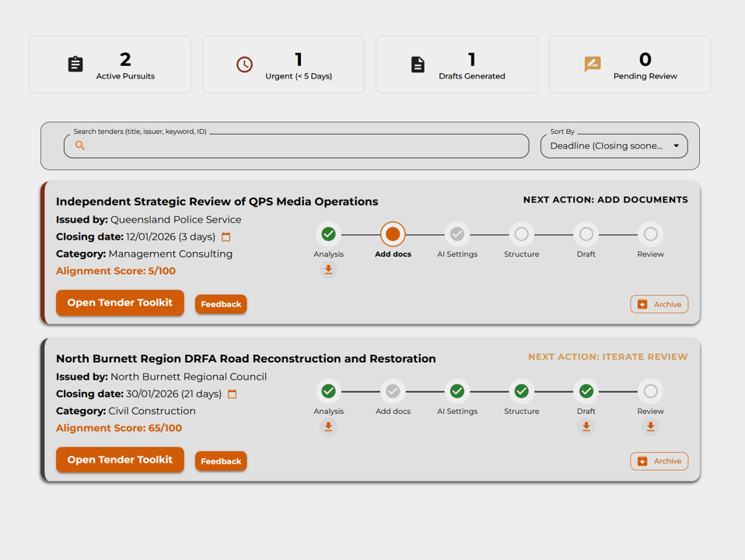The image size is (745, 560).
Task: Click into the Search tenders input field
Action: (x=303, y=146)
